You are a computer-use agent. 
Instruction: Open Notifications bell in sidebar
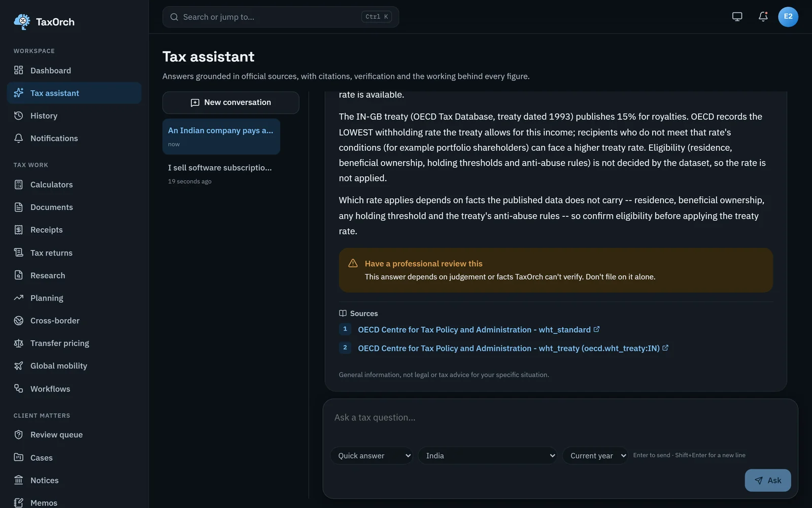[19, 138]
